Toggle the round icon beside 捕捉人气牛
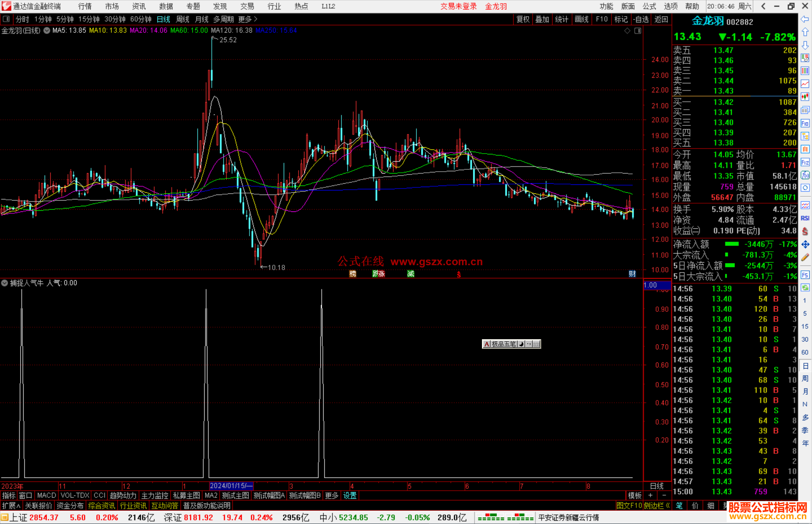 (x=5, y=283)
